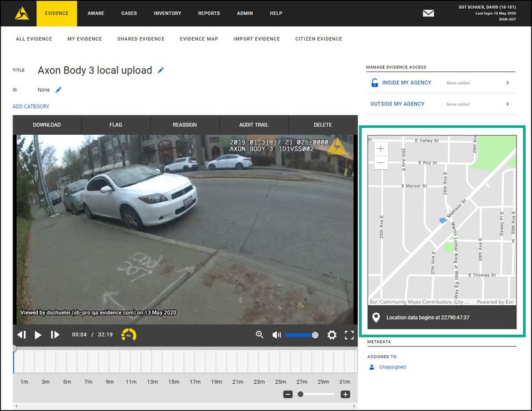Step forward one frame in the player
Screen dimensions: 532x411
[x=54, y=335]
